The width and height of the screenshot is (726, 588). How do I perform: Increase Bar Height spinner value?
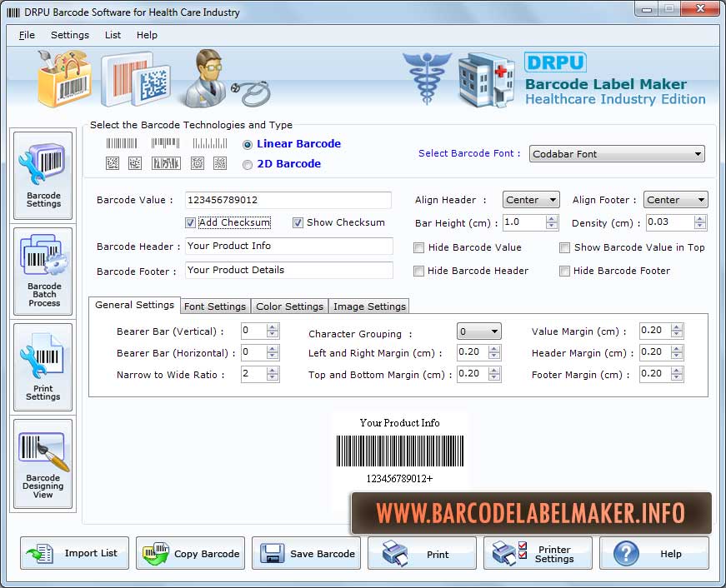(x=552, y=219)
